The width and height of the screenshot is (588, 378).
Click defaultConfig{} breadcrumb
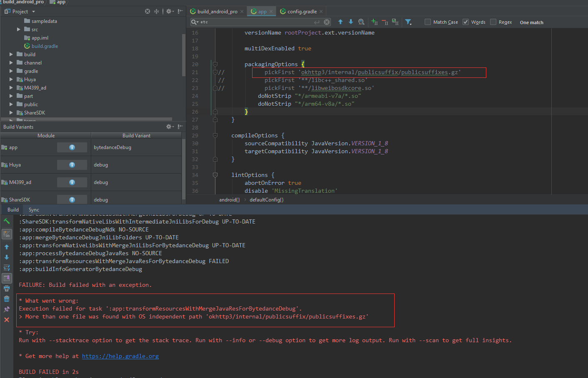[x=266, y=200]
